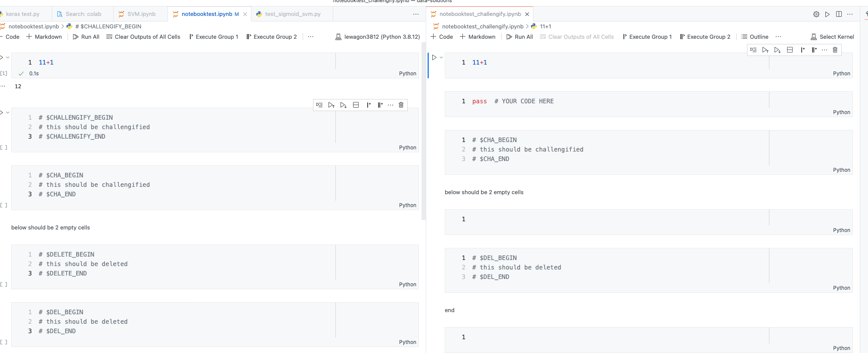The image size is (868, 353).
Task: Toggle the Outline view in right notebook
Action: 754,37
